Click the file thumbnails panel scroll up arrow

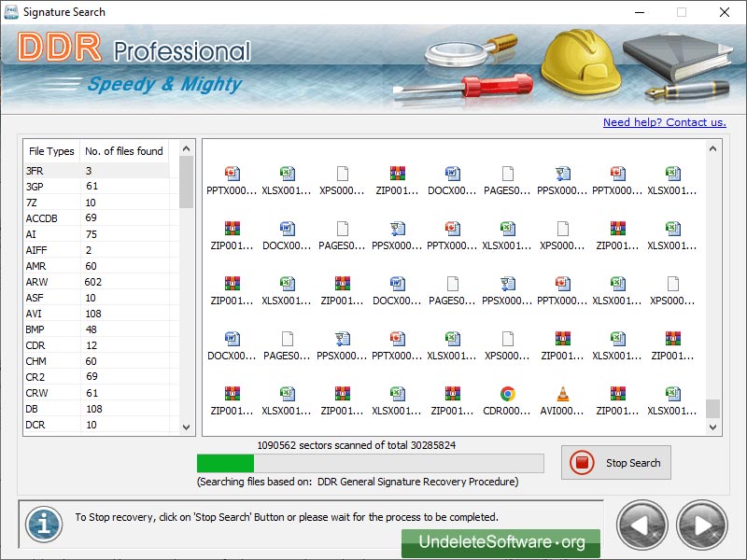pos(712,148)
